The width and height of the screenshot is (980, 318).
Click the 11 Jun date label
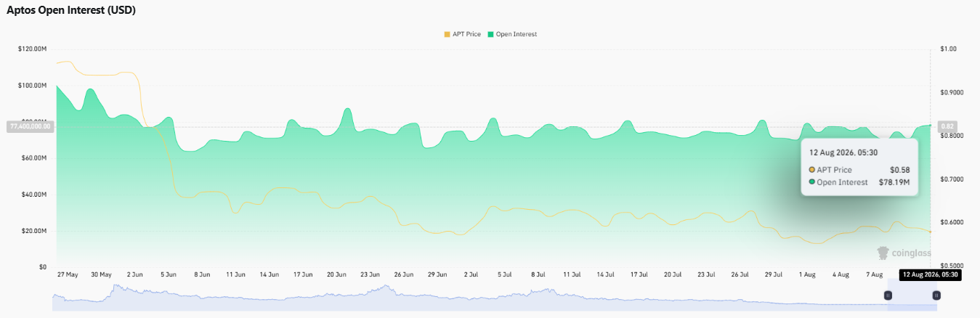tap(235, 275)
